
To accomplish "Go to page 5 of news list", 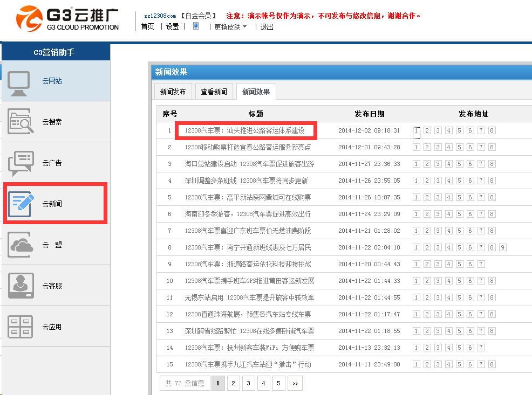I will point(278,383).
